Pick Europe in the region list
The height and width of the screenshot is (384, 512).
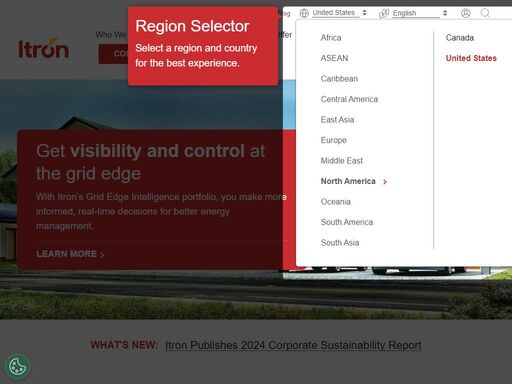(334, 140)
